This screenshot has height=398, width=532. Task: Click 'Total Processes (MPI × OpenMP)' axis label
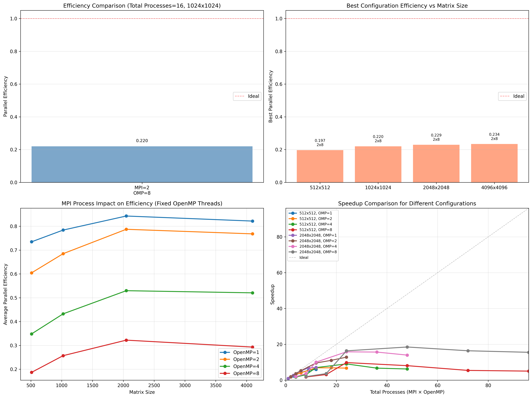[407, 392]
